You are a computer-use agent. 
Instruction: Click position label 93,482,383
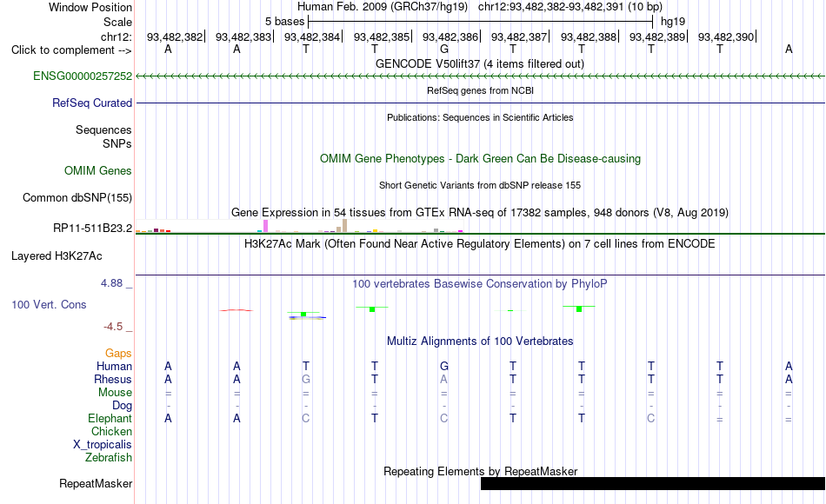click(x=243, y=36)
